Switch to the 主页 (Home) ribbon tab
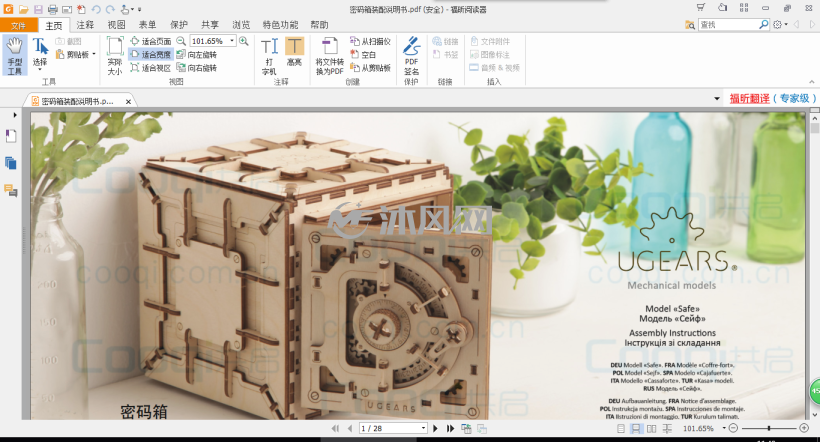 coord(54,25)
